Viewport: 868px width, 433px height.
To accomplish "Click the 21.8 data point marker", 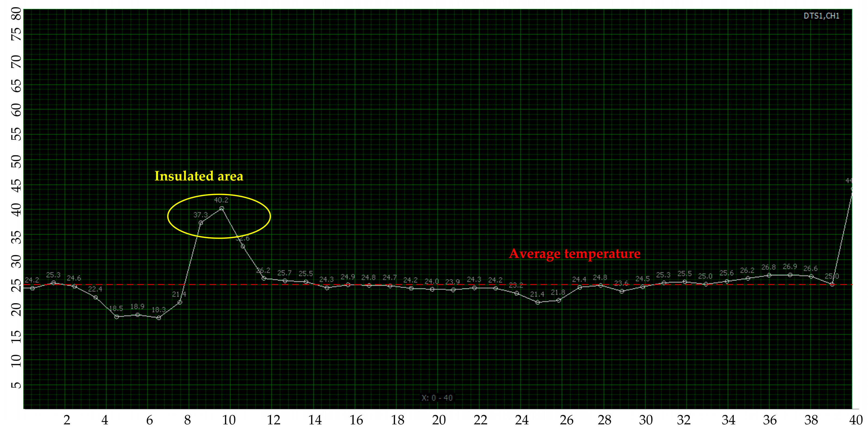I will point(558,300).
